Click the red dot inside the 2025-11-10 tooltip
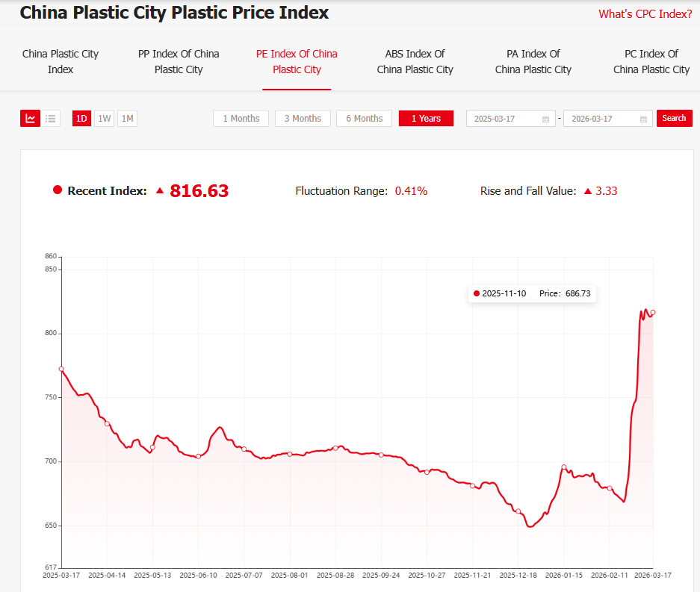 pyautogui.click(x=476, y=293)
